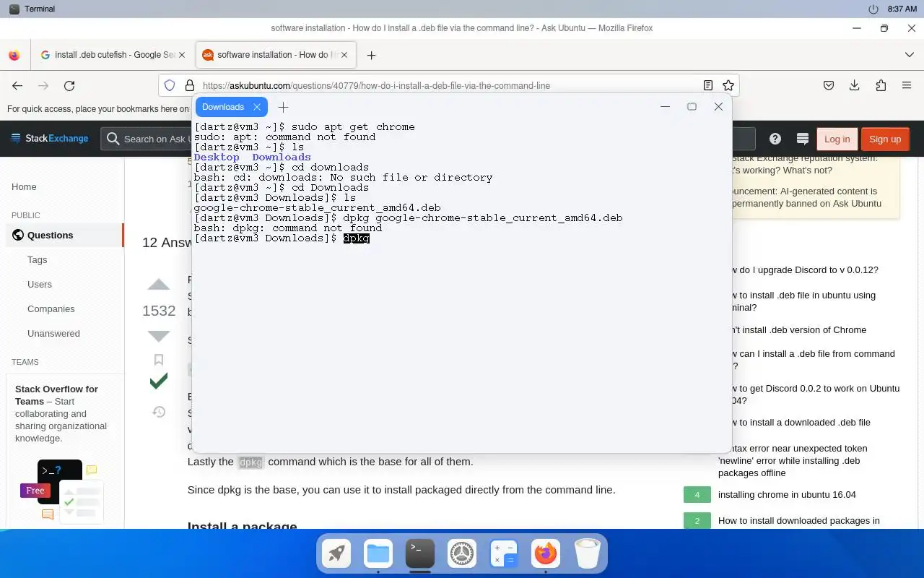Viewport: 924px width, 578px height.
Task: Open Users in the sidebar
Action: [x=40, y=284]
